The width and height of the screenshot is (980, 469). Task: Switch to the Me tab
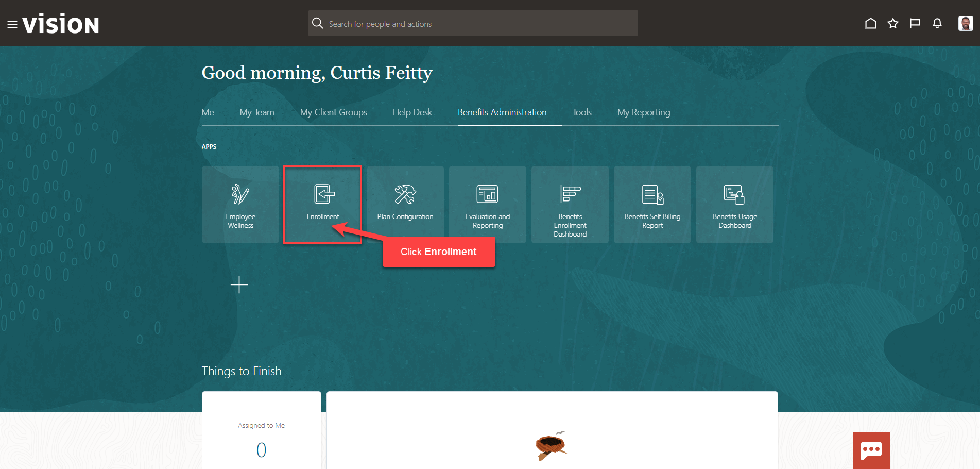pos(208,112)
